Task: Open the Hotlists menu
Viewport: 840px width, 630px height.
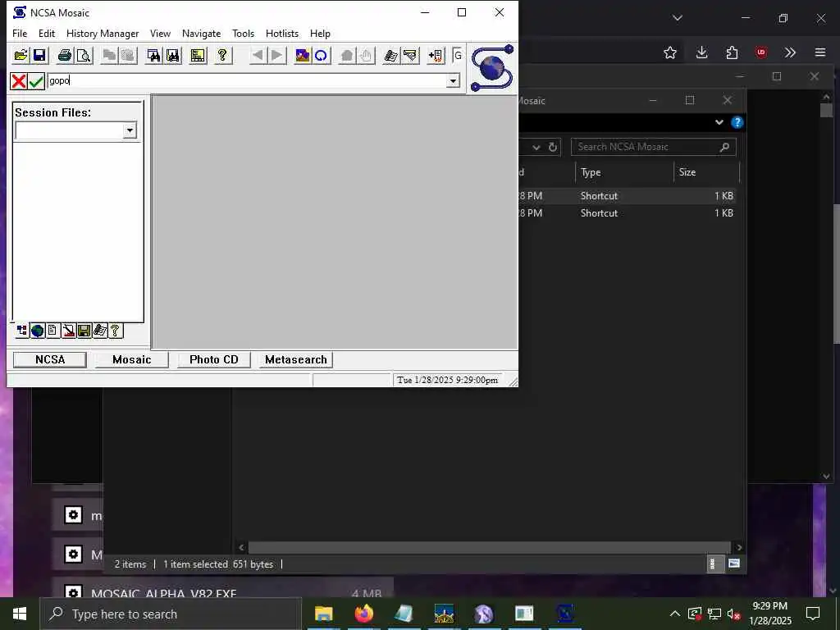Action: tap(282, 33)
